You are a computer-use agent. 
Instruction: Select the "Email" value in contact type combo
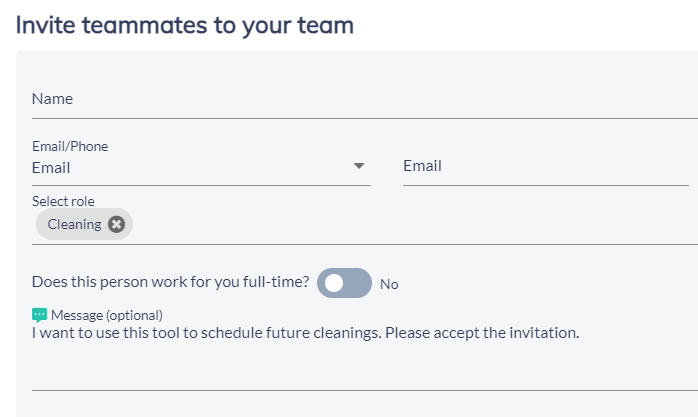(x=51, y=168)
